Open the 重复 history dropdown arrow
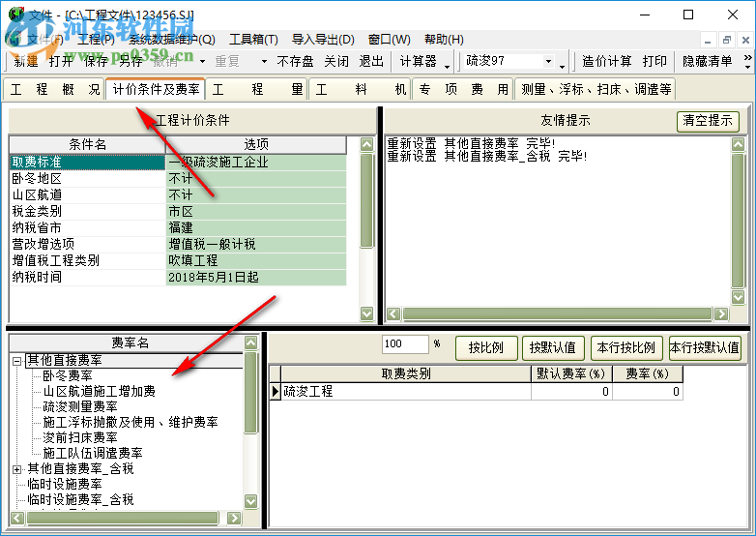This screenshot has height=536, width=756. 264,61
